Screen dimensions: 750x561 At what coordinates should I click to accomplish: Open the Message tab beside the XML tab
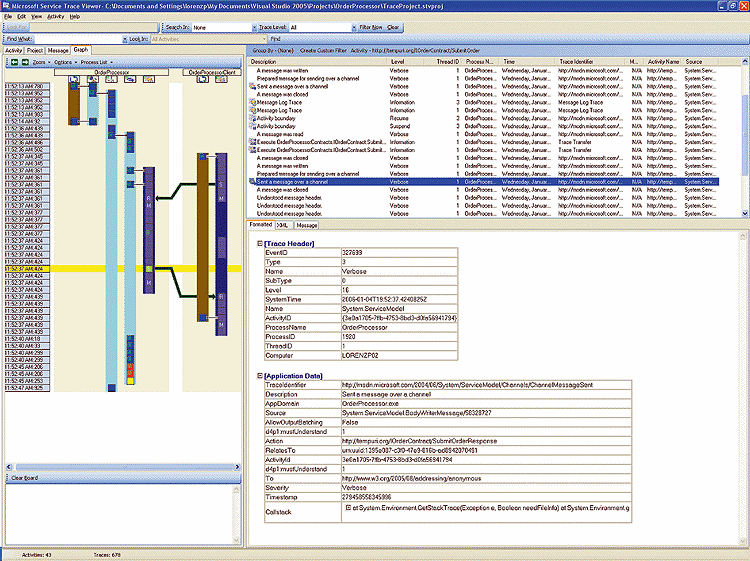pos(307,225)
